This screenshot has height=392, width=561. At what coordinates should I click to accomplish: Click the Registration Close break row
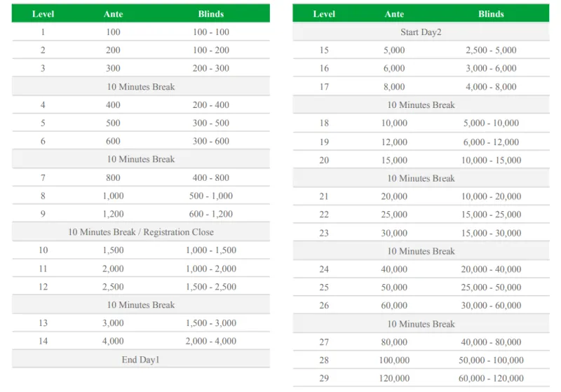tap(141, 232)
